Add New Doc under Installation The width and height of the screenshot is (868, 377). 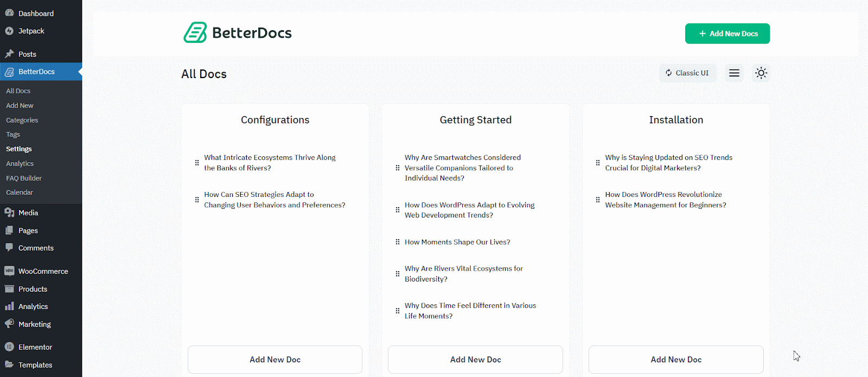[x=676, y=360]
